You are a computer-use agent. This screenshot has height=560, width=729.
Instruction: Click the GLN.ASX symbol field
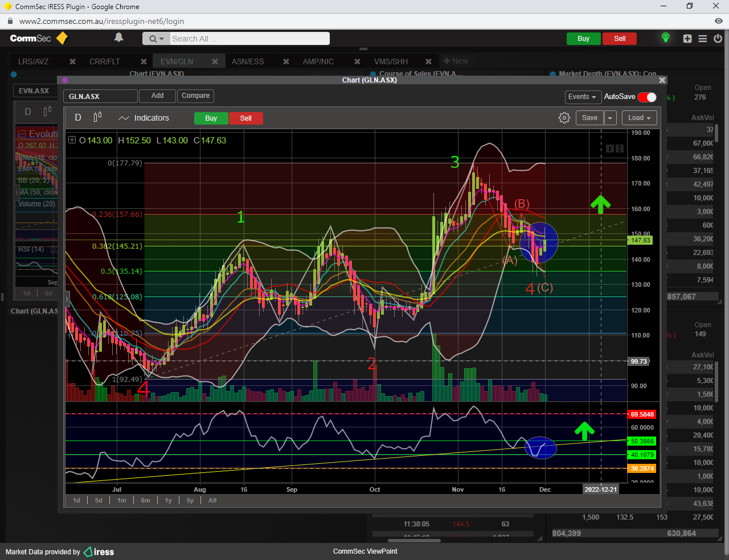click(100, 96)
